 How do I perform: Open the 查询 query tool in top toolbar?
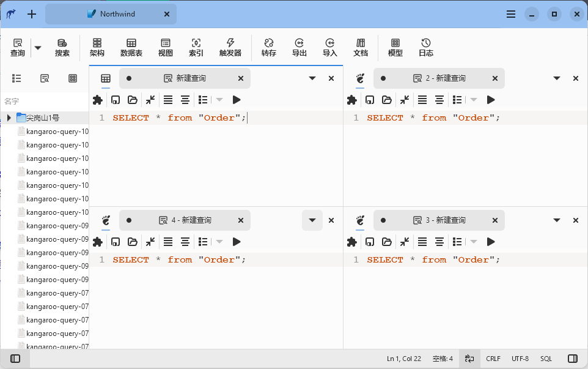(x=17, y=48)
